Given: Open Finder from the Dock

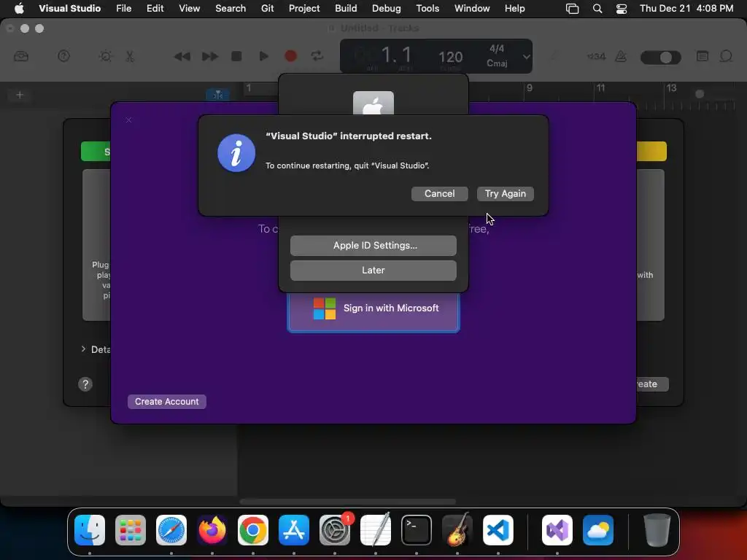Looking at the screenshot, I should 90,530.
